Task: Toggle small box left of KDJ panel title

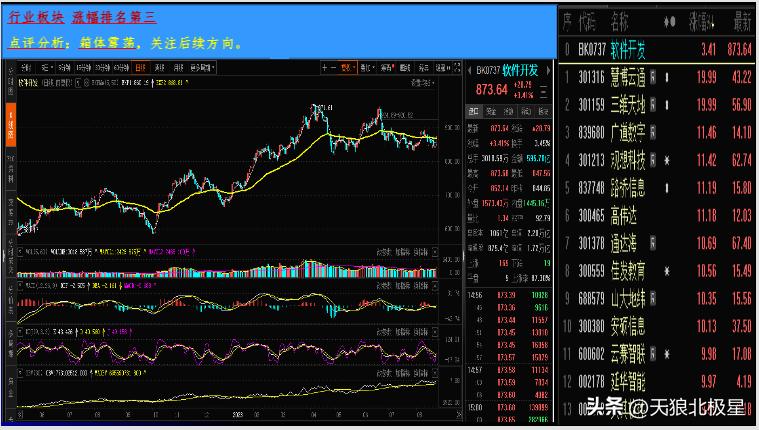Action: [20, 332]
